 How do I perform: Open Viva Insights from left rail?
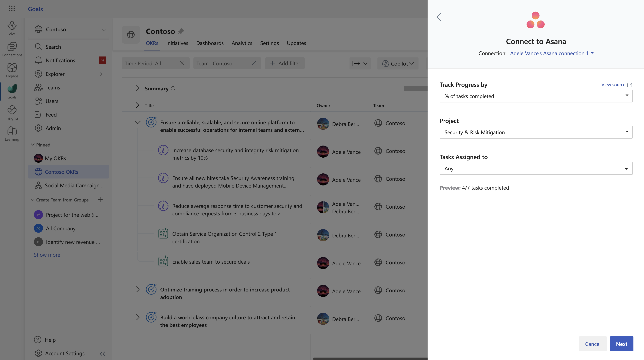click(12, 112)
